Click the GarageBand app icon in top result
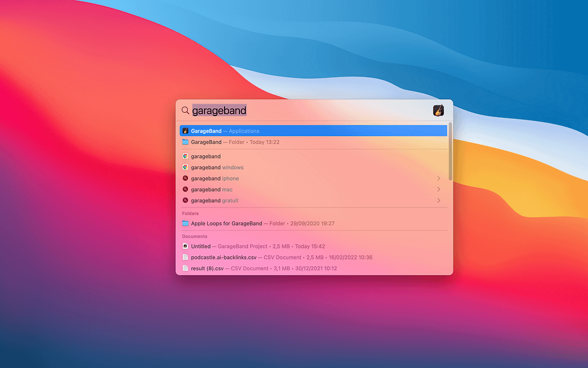Screen dimensions: 588x368 (185, 131)
